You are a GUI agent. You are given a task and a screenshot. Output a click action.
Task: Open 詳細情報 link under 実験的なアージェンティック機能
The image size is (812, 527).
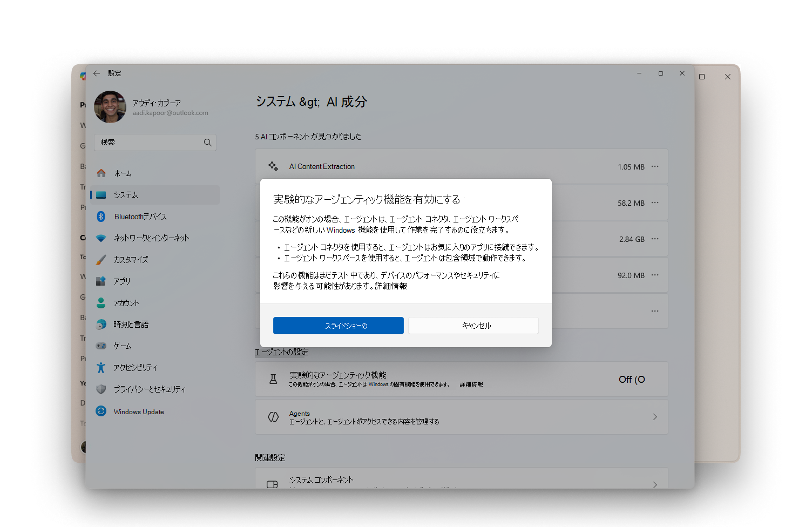coord(471,384)
